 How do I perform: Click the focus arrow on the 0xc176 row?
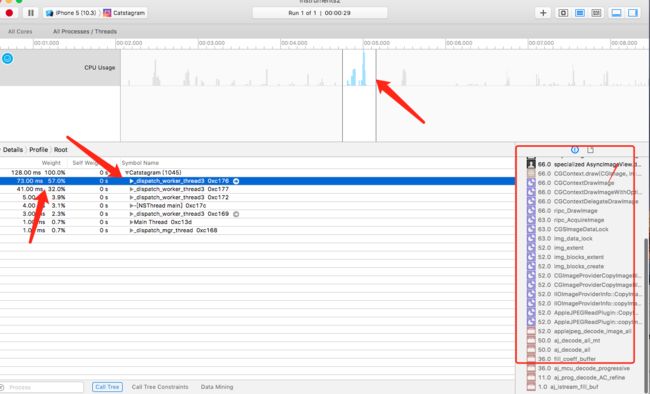(236, 181)
